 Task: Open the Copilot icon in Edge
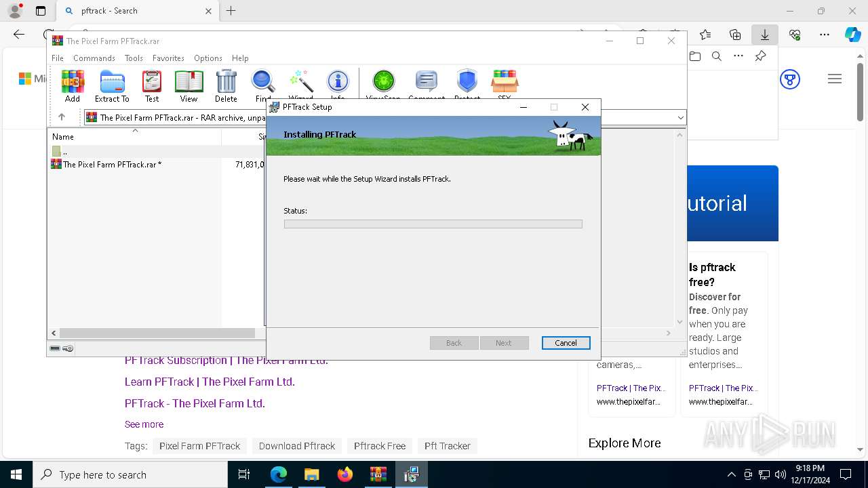coord(852,35)
